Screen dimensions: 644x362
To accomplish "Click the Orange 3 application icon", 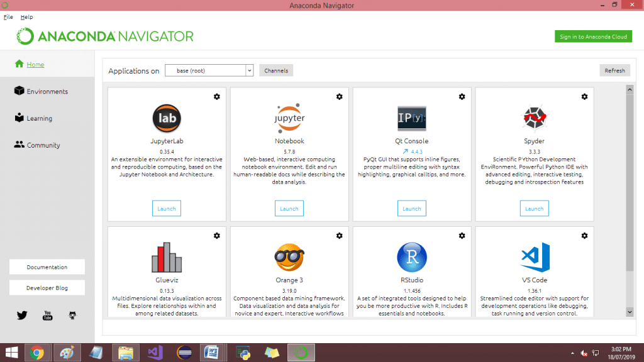I will (289, 257).
